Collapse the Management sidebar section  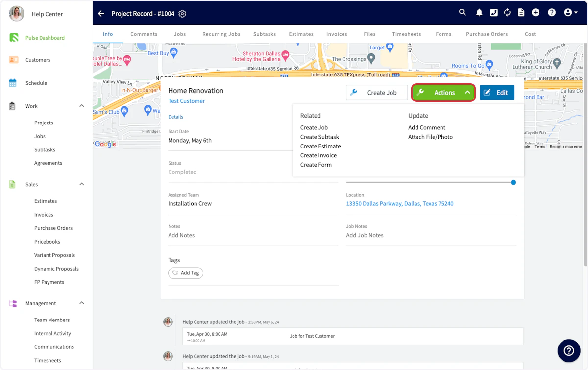tap(82, 303)
